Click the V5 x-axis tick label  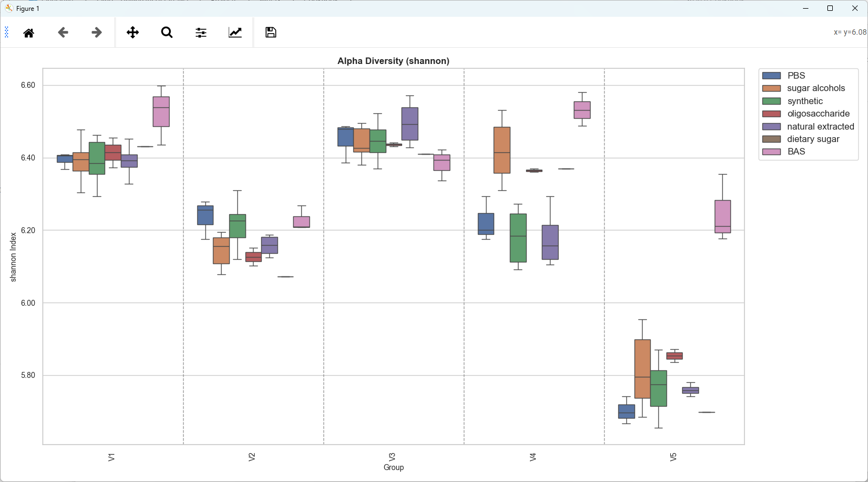[x=673, y=457]
